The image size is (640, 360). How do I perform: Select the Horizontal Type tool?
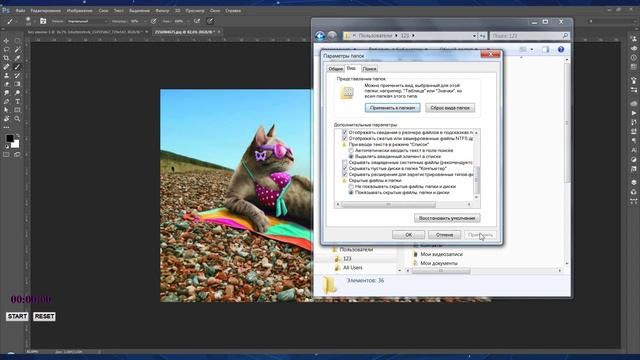(17, 101)
